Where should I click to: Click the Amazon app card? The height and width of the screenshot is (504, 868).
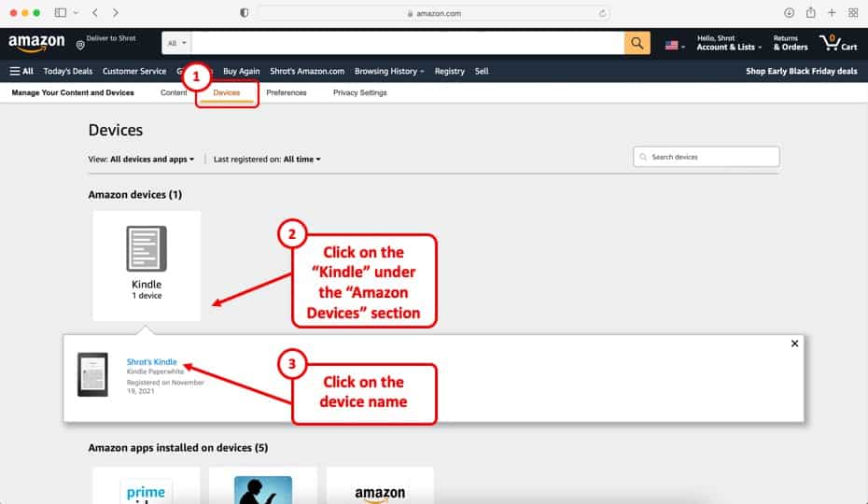point(380,485)
